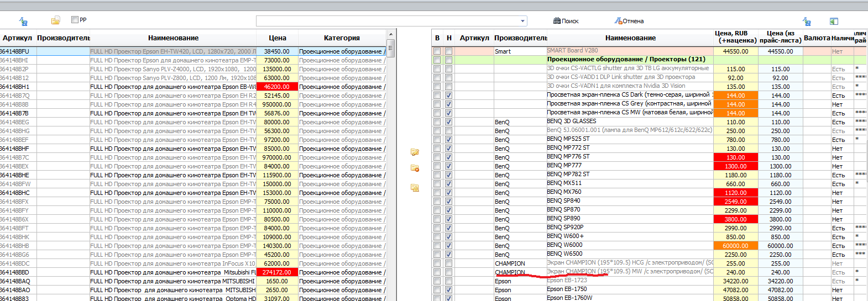Click Smart manufacturer cell in right table
The width and height of the screenshot is (868, 301).
(520, 51)
